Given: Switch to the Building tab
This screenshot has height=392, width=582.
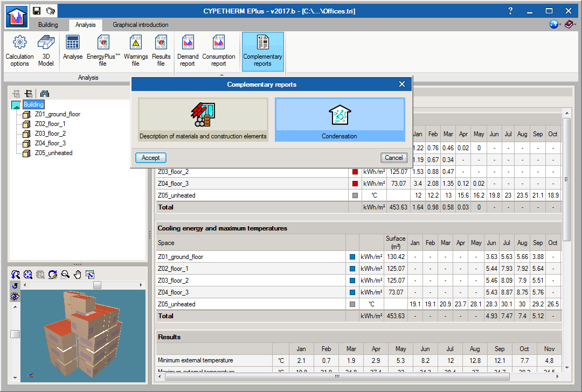Looking at the screenshot, I should click(x=48, y=25).
